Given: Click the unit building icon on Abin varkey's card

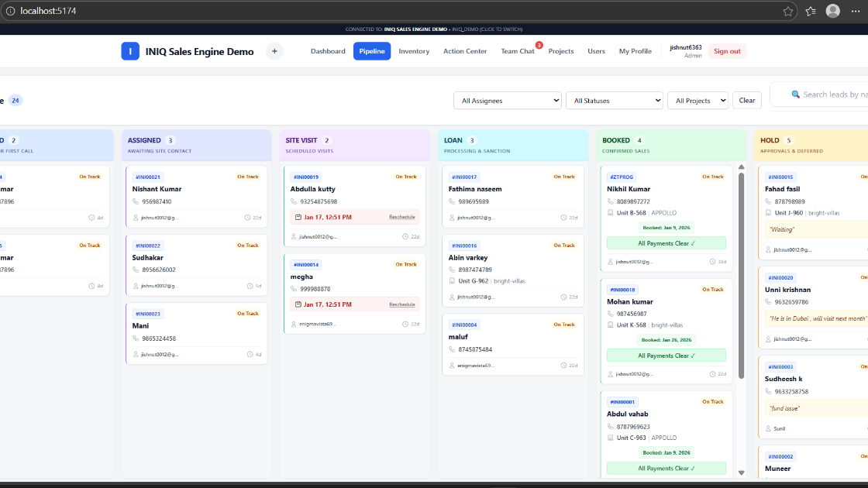Looking at the screenshot, I should (452, 281).
